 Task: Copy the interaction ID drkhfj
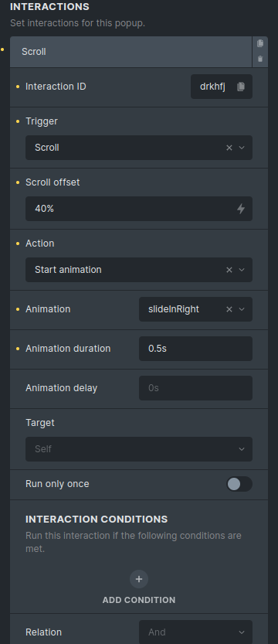coord(241,87)
